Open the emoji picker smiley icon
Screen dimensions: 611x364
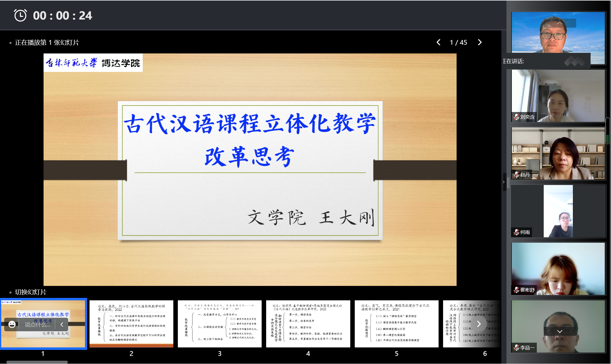[12, 324]
